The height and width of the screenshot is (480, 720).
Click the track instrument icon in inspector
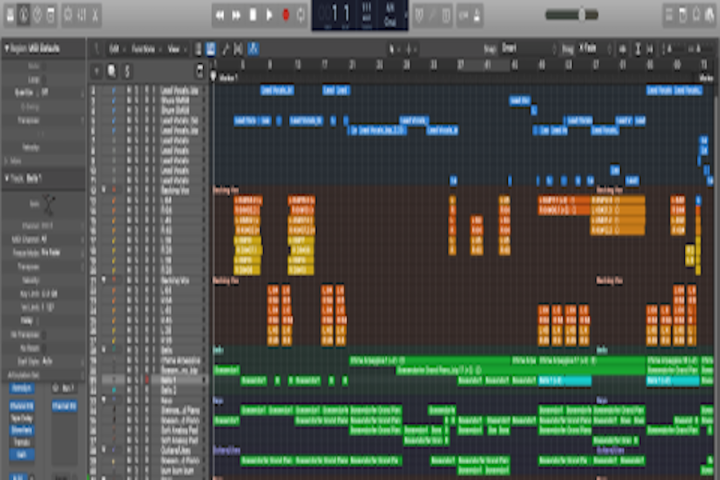(49, 203)
